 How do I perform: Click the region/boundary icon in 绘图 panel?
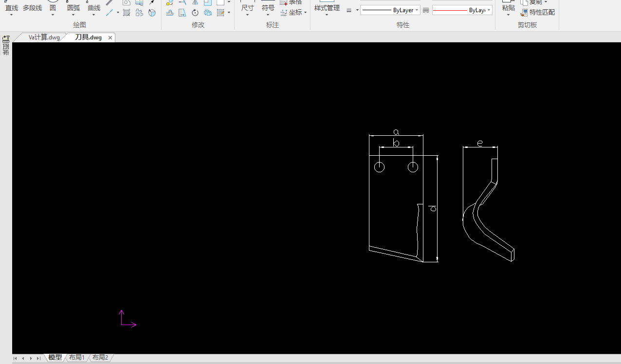point(139,13)
